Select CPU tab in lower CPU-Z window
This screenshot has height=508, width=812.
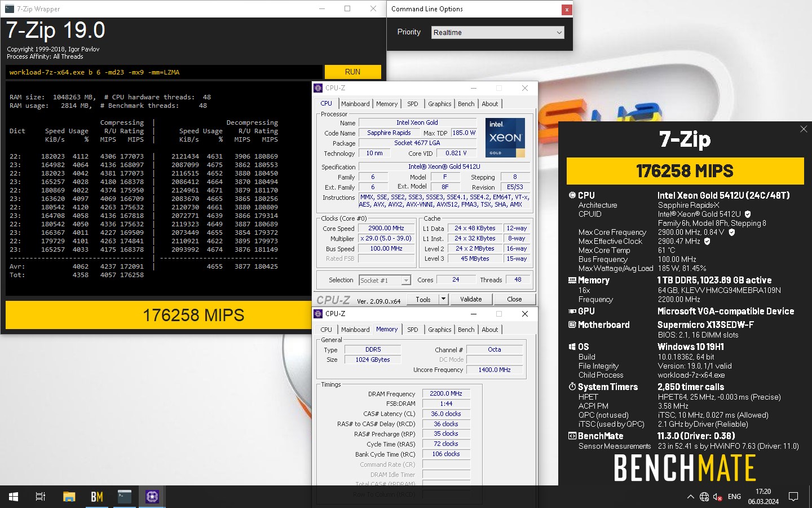point(326,330)
